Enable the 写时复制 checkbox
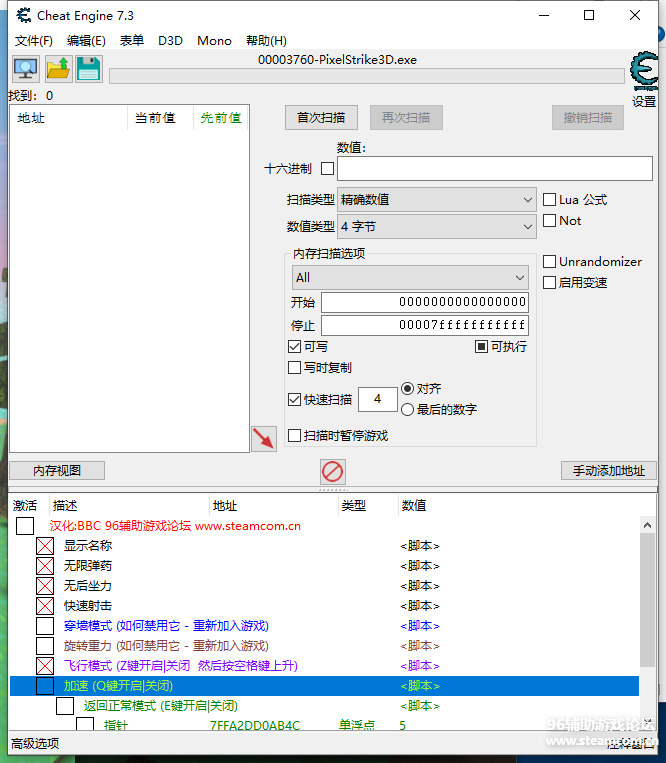This screenshot has width=666, height=763. click(294, 367)
